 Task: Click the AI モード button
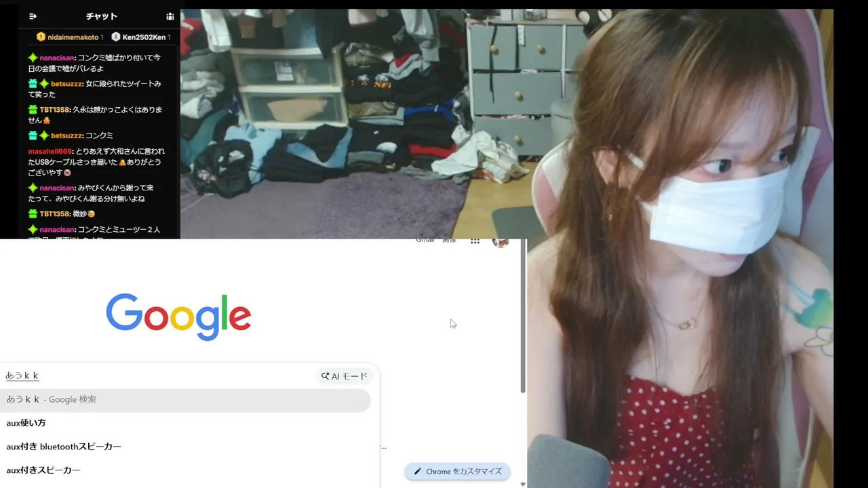(344, 376)
